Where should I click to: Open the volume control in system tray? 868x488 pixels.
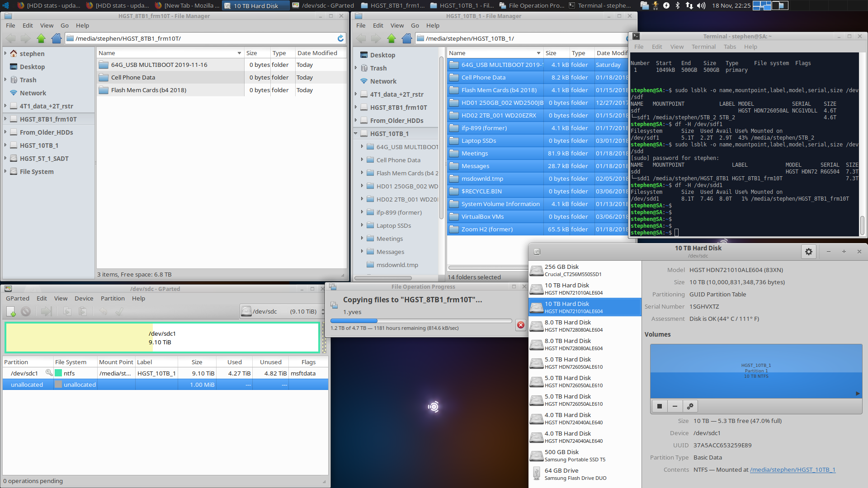pyautogui.click(x=701, y=5)
